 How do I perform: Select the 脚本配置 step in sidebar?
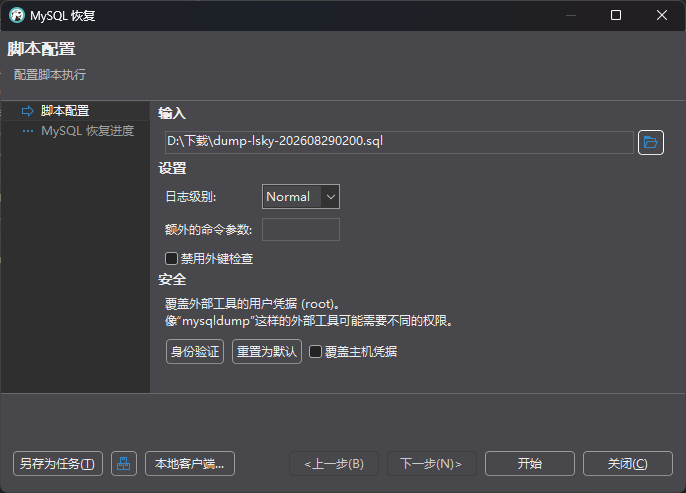coord(65,111)
